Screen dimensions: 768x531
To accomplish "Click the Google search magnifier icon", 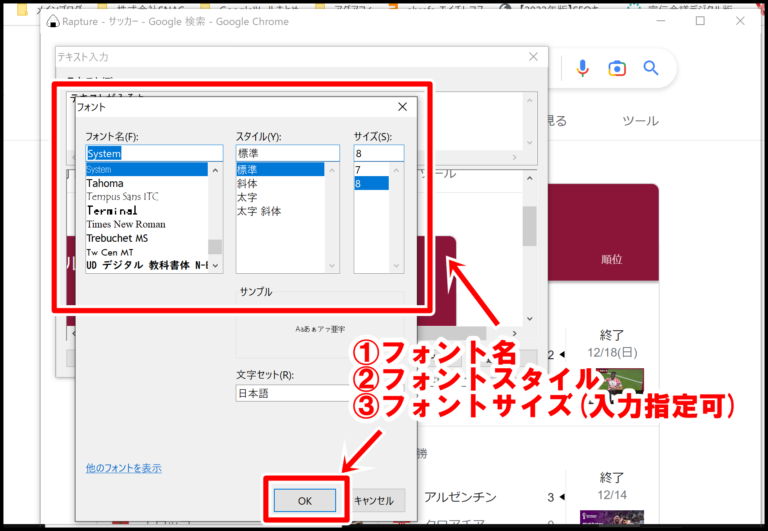I will [x=650, y=68].
